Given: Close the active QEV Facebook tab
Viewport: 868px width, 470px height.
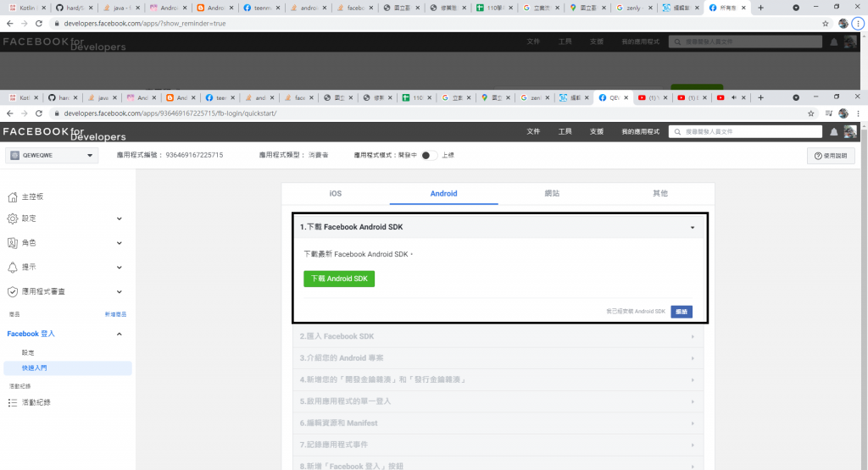Looking at the screenshot, I should (626, 98).
